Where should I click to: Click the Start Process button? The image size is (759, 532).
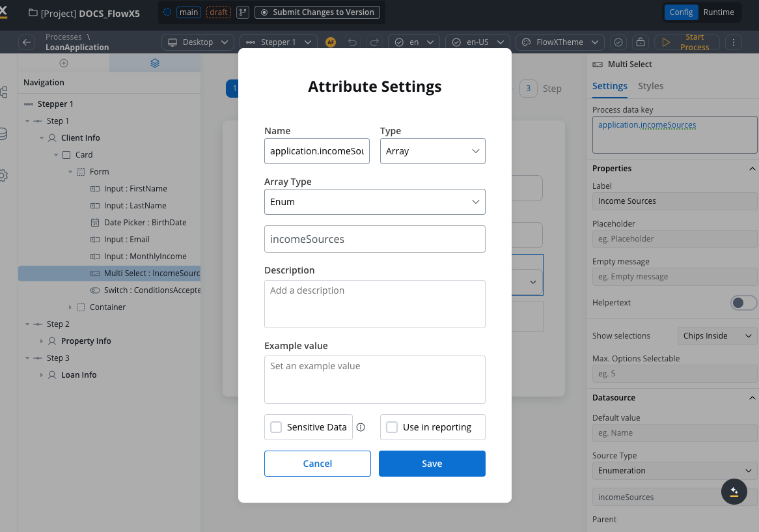687,42
